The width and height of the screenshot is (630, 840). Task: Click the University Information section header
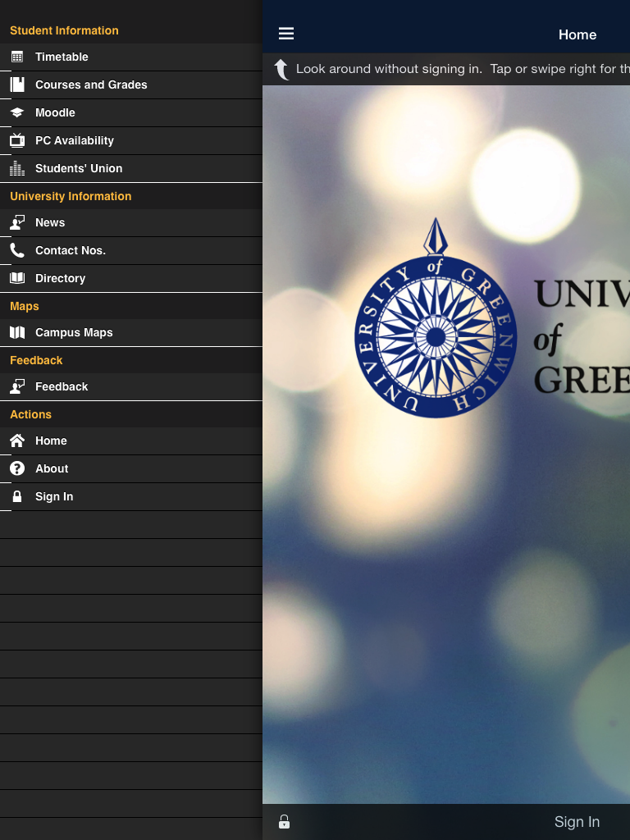tap(71, 196)
